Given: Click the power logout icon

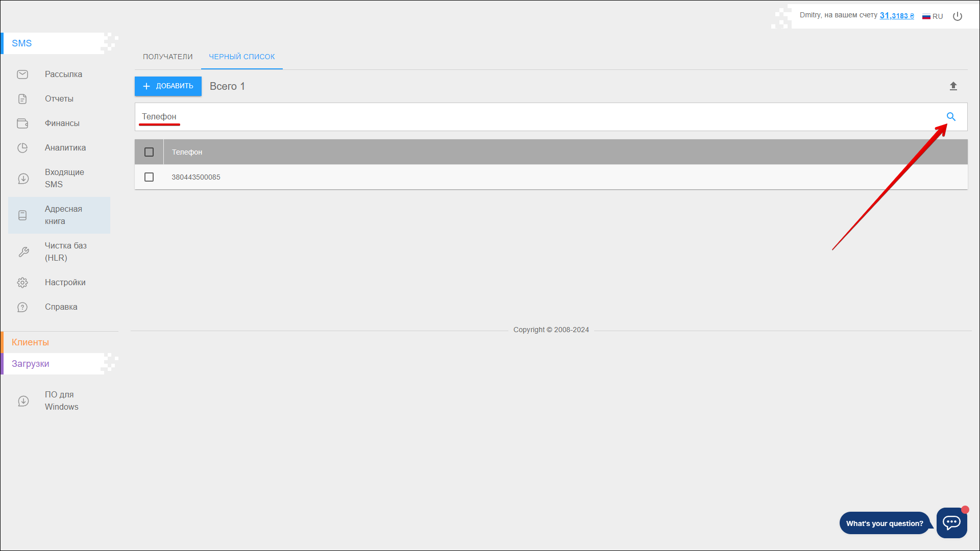Looking at the screenshot, I should 958,16.
